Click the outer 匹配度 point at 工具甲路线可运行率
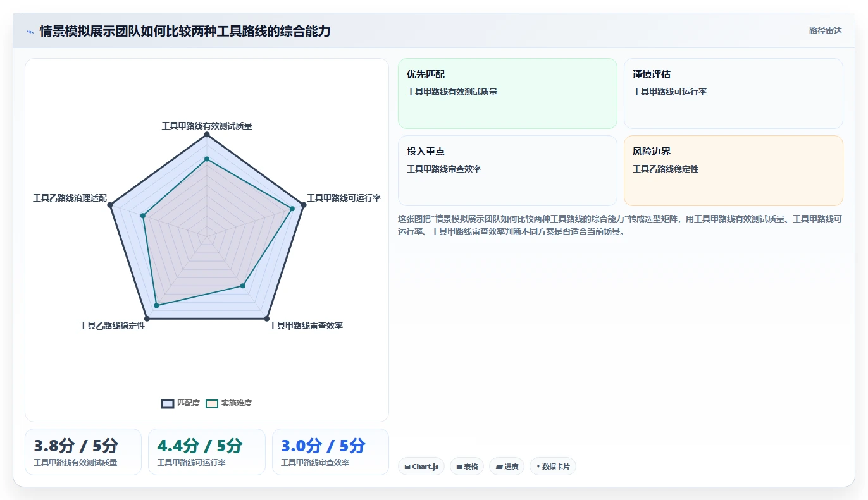 tap(304, 205)
